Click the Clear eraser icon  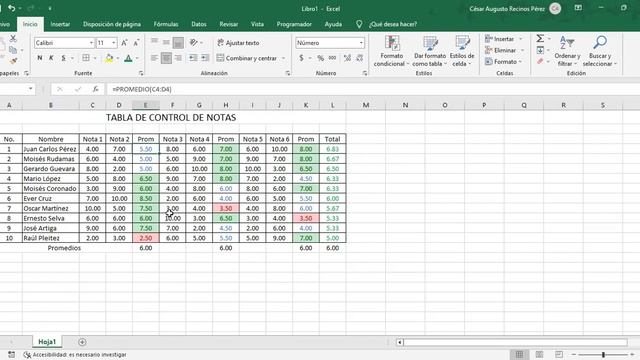(540, 61)
